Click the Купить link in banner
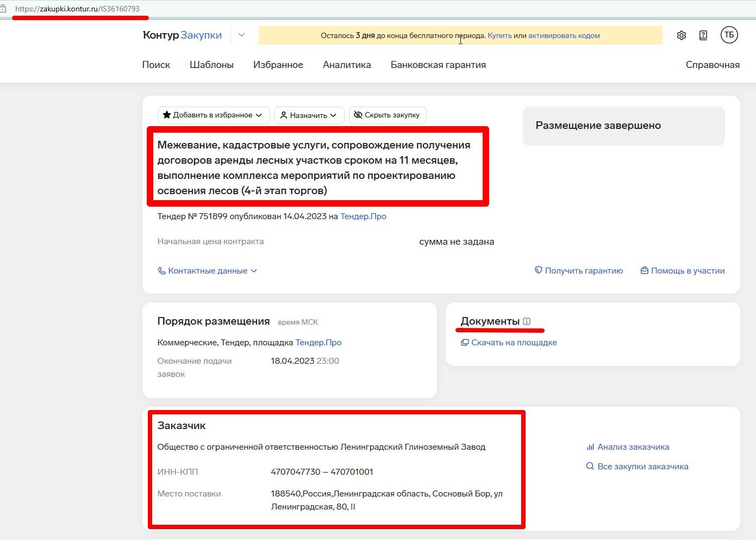756x540 pixels. click(499, 35)
